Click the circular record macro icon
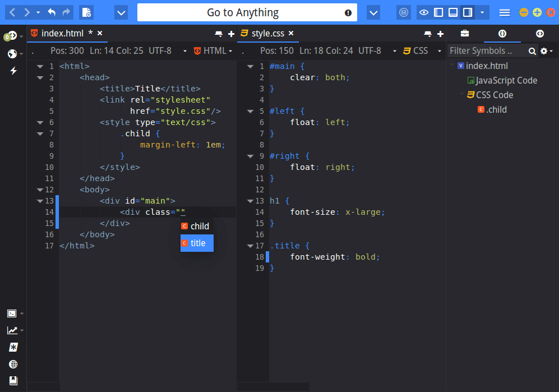Viewport: 559px width, 392px height. click(x=404, y=12)
